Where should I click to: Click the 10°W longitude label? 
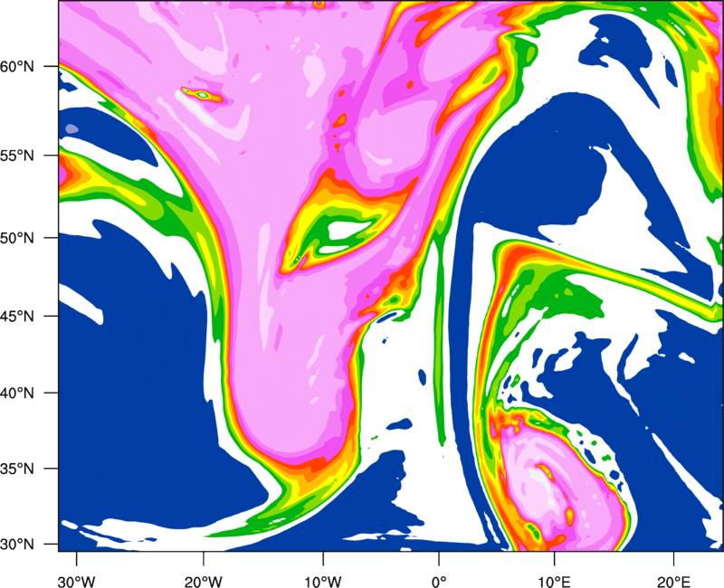click(323, 582)
